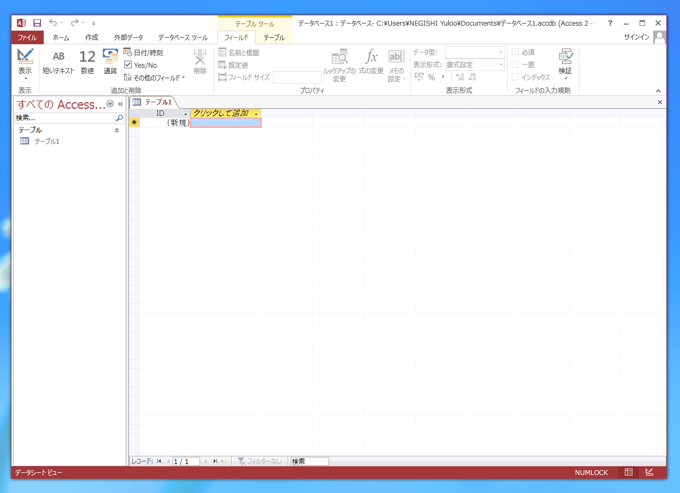Click ルックアップの変更 icon
Screen dimensions: 680x493
pos(339,65)
